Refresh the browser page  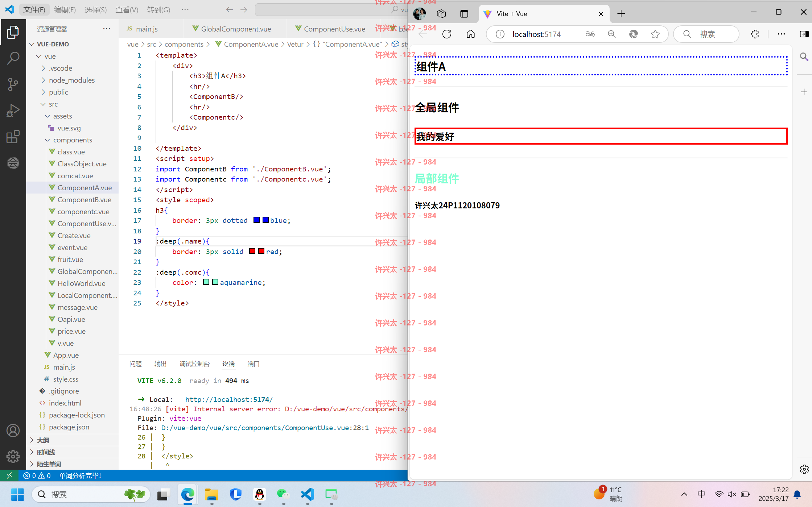tap(447, 34)
